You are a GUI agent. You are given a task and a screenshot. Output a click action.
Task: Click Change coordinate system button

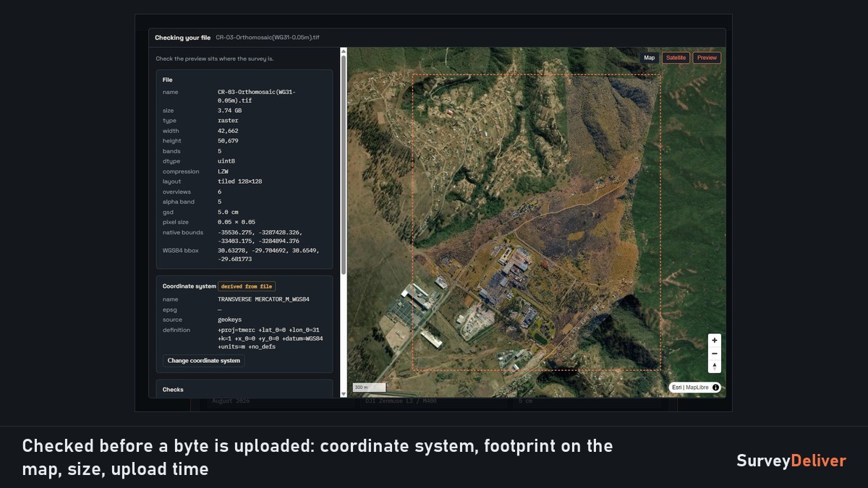pyautogui.click(x=204, y=361)
